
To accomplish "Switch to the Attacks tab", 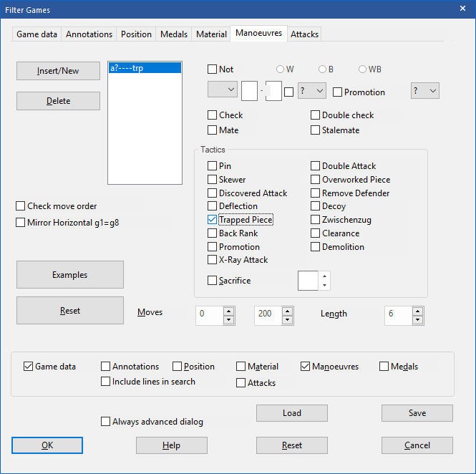I will [305, 34].
